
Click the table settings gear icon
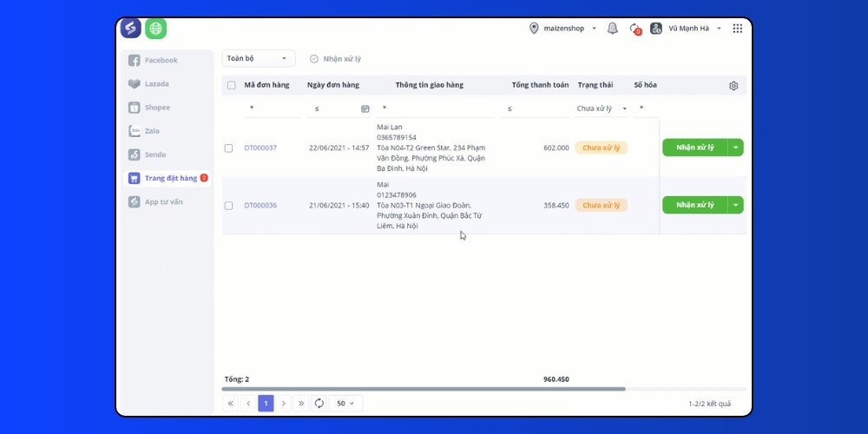(x=733, y=86)
